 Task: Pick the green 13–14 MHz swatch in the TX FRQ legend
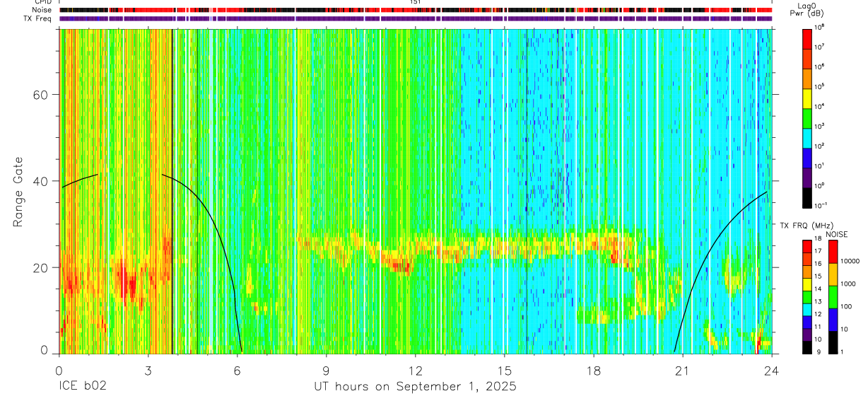[807, 297]
